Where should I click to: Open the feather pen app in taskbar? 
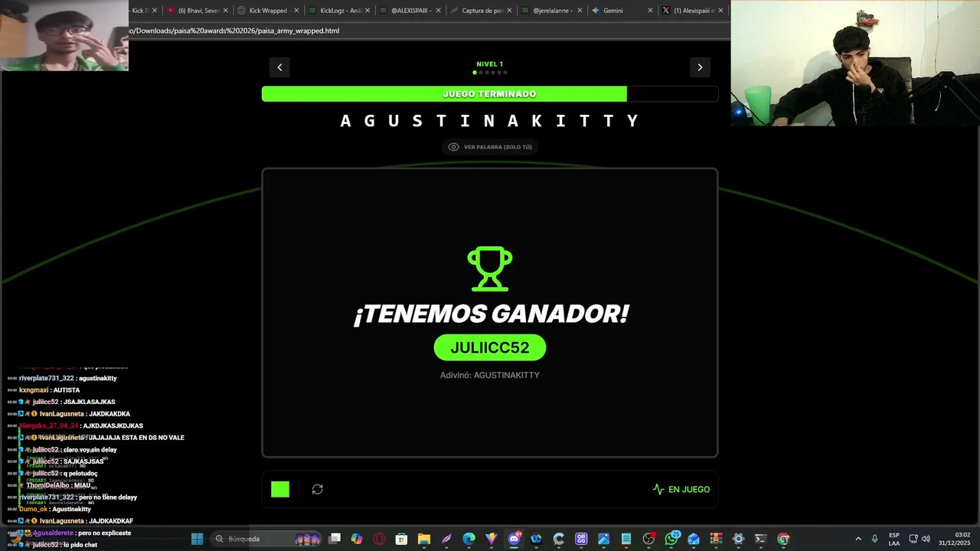[446, 539]
